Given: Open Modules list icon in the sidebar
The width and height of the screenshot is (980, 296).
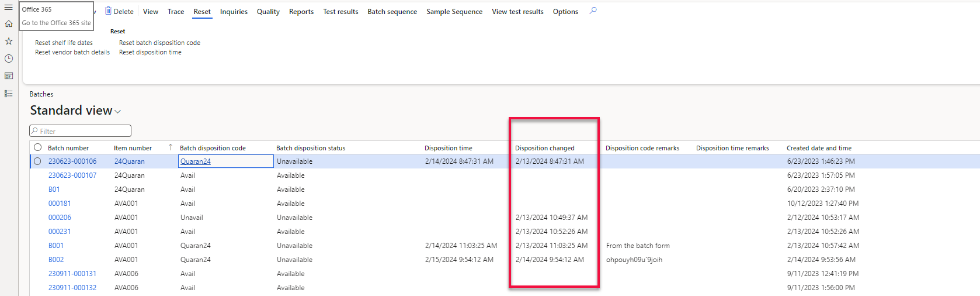Looking at the screenshot, I should 8,94.
